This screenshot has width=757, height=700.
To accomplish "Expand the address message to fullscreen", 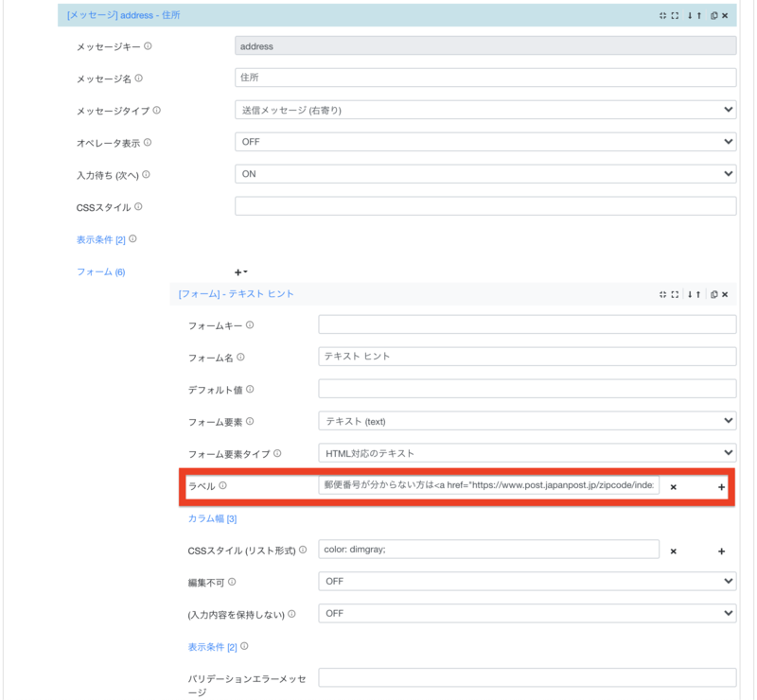I will coord(675,14).
